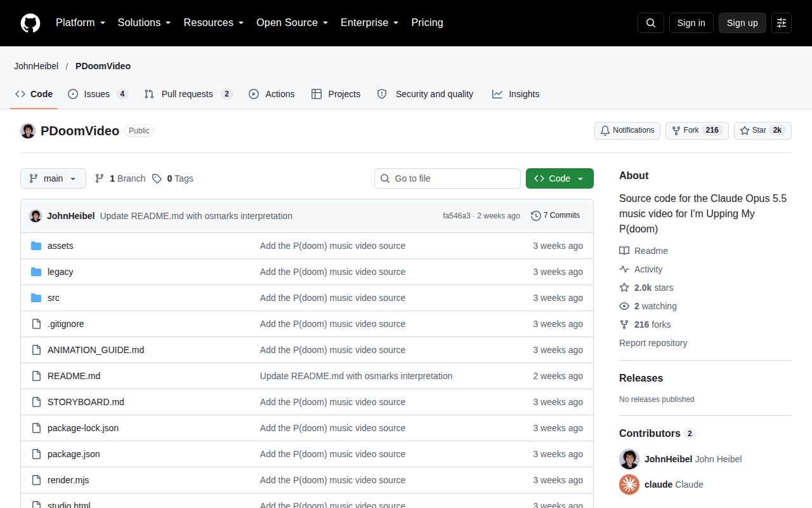Click the .gitignore file icon
The height and width of the screenshot is (508, 812).
(x=36, y=324)
